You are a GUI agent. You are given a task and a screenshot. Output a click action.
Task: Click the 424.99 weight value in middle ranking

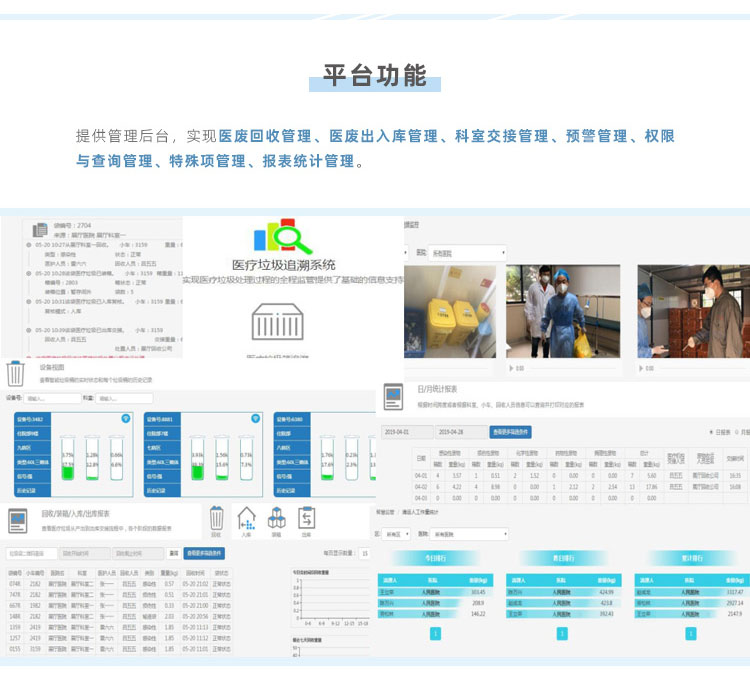pos(606,592)
